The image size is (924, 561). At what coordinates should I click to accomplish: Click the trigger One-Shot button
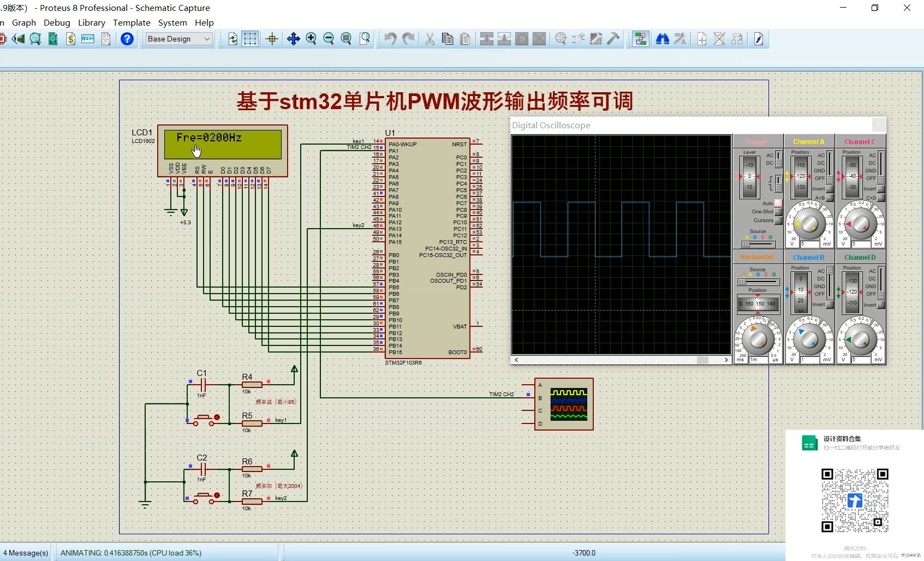click(778, 212)
